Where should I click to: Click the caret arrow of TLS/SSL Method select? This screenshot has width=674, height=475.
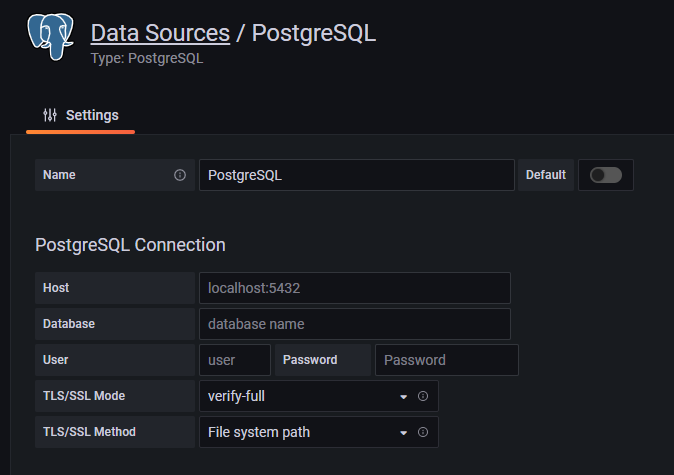[x=403, y=433]
